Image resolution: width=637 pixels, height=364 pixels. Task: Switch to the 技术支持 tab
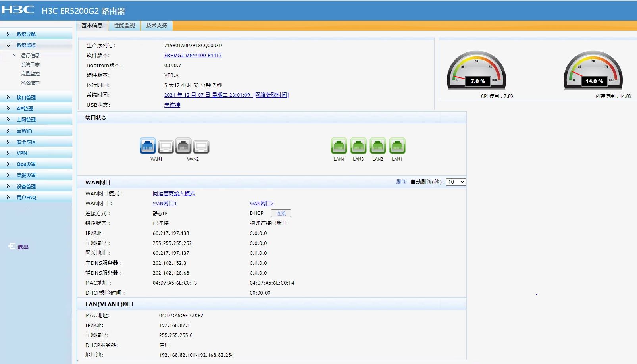[157, 25]
